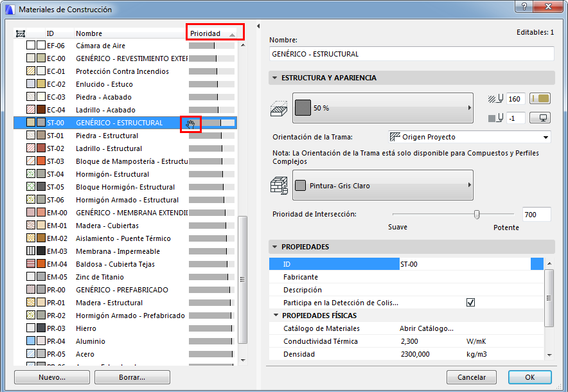Click the pen color swatch beside 160
Image resolution: width=568 pixels, height=392 pixels.
click(x=540, y=98)
